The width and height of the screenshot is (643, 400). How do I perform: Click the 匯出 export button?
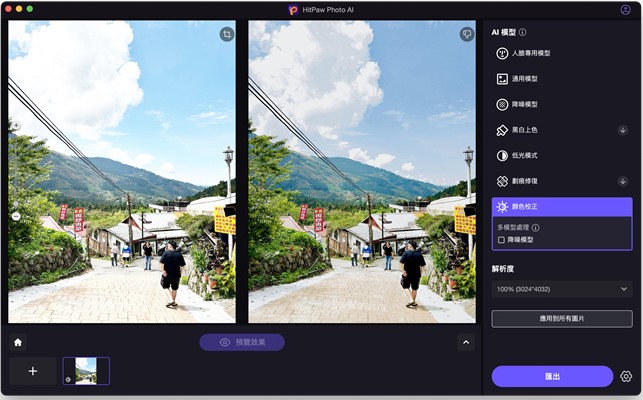pos(551,376)
